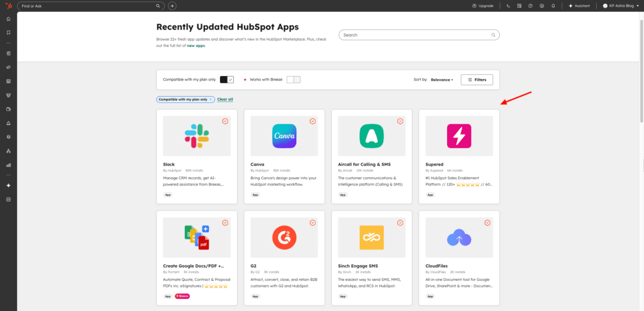644x311 pixels.
Task: Open the Marketplace storefront icon
Action: (x=519, y=6)
